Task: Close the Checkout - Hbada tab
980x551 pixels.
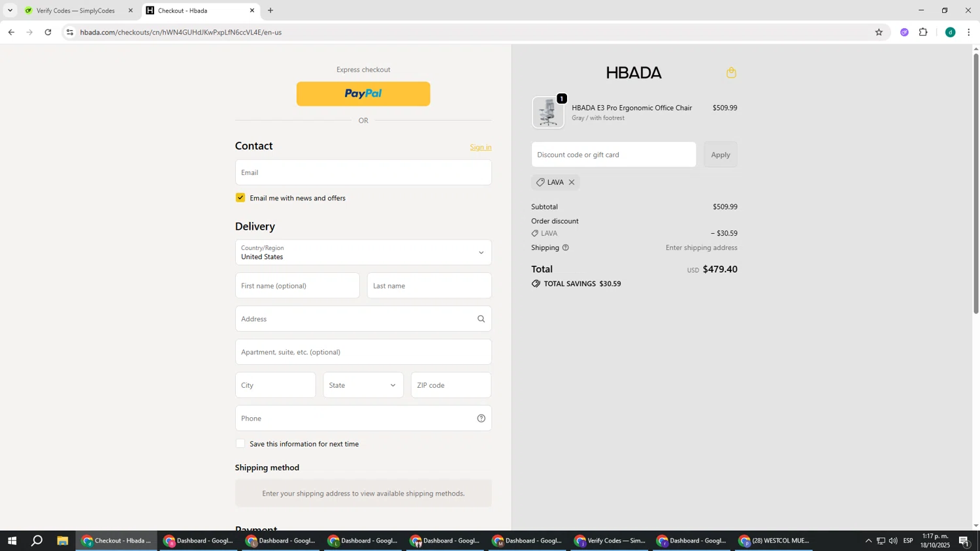Action: pyautogui.click(x=252, y=10)
